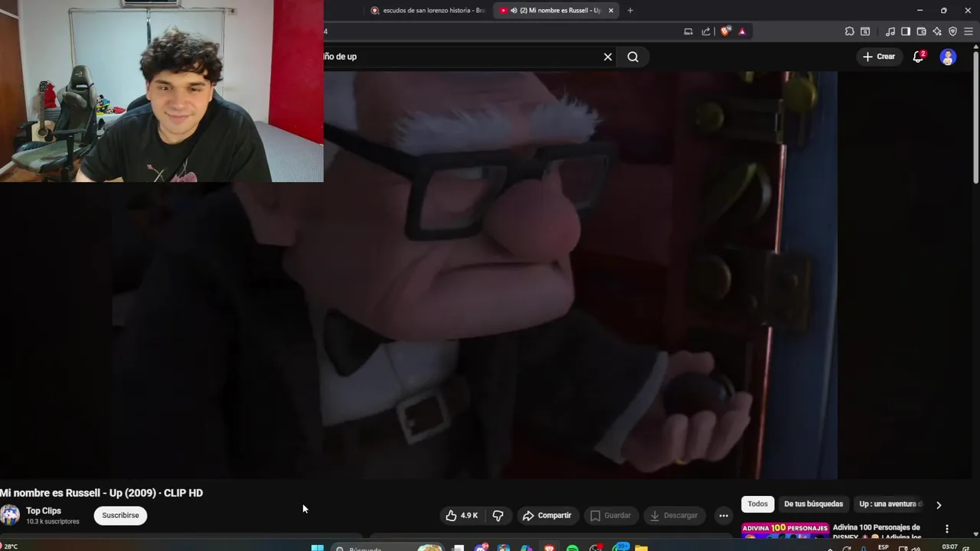Open the Leo AI sparkle icon
Screen dimensions: 980x551
click(937, 31)
